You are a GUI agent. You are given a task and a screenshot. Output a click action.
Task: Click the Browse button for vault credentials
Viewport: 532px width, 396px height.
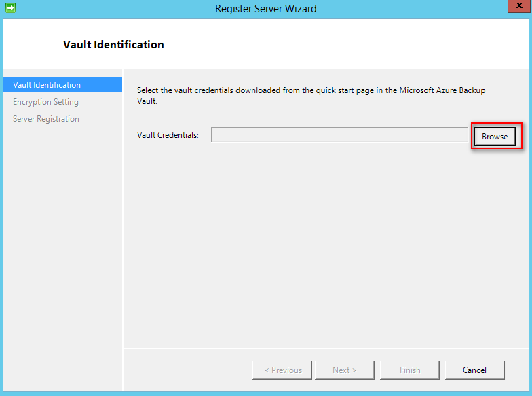coord(495,137)
